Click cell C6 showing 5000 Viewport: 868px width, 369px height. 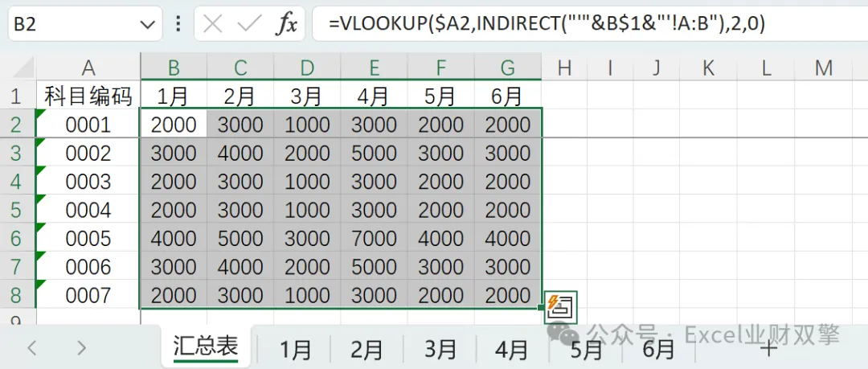point(240,238)
